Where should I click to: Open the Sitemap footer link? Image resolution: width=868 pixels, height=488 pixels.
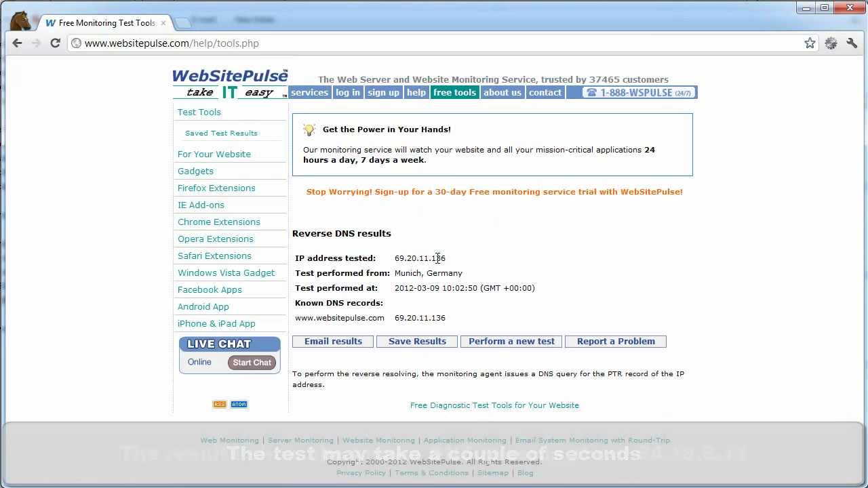492,473
